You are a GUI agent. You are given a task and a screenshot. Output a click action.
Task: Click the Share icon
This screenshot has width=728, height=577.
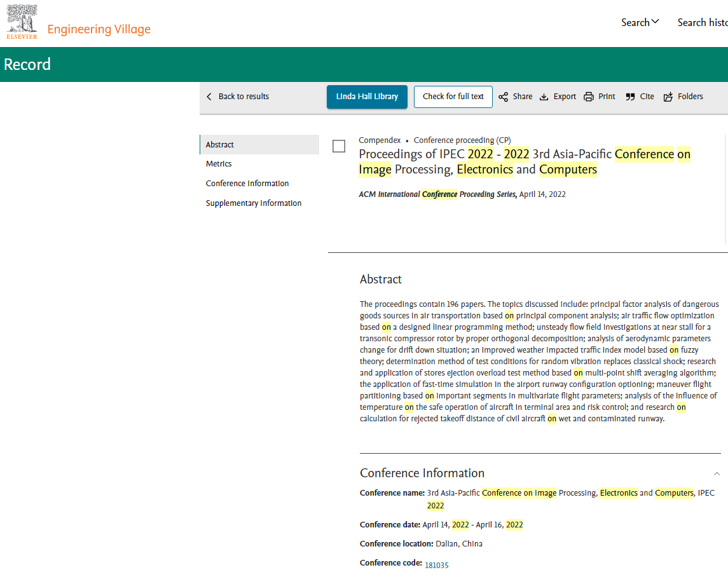pos(503,97)
